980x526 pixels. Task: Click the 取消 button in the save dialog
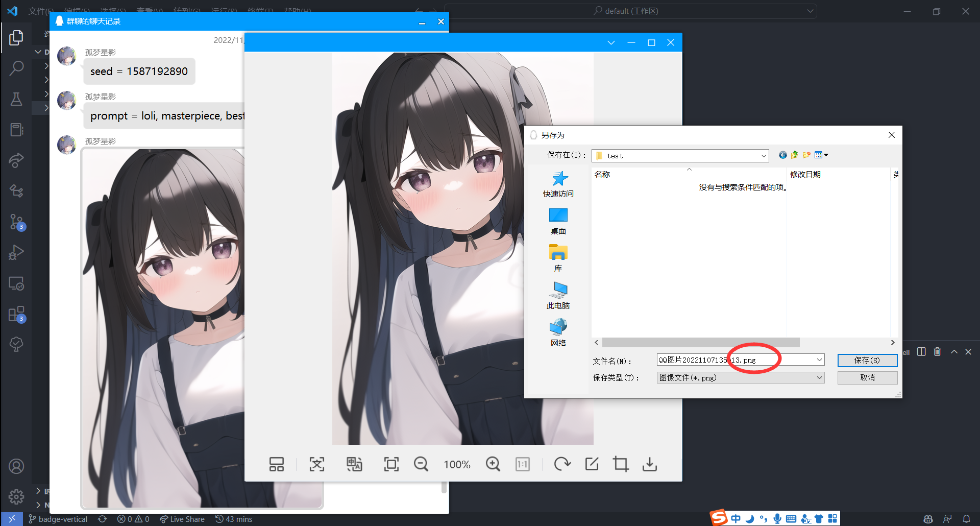click(x=867, y=377)
